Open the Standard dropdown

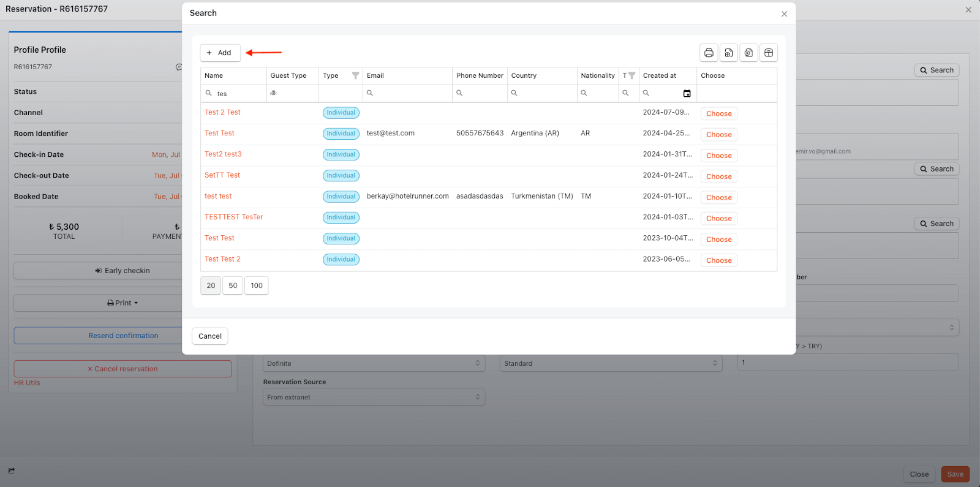coord(611,363)
